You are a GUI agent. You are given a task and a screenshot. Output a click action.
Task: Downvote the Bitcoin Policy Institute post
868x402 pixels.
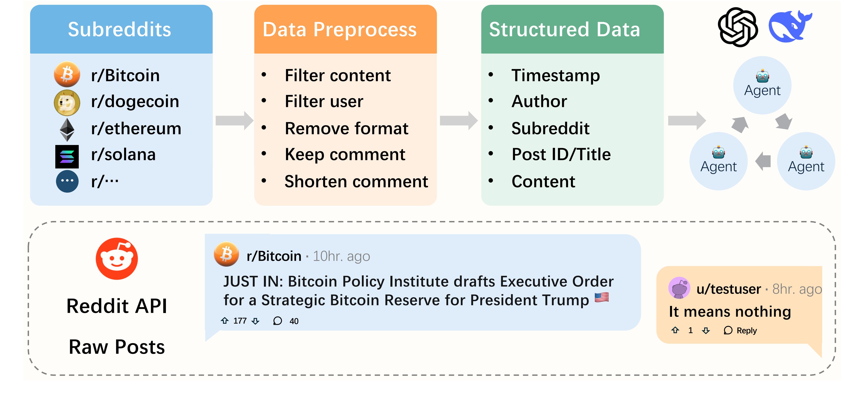[x=255, y=321]
